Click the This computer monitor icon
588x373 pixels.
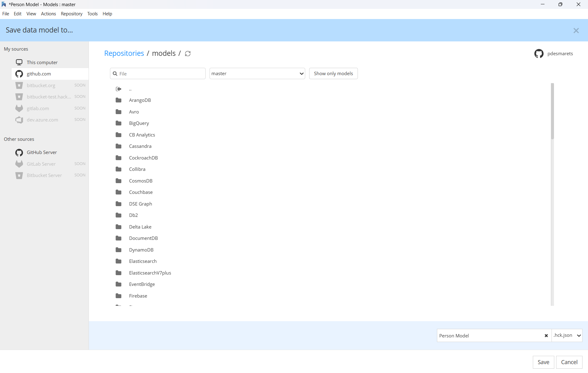pyautogui.click(x=19, y=62)
